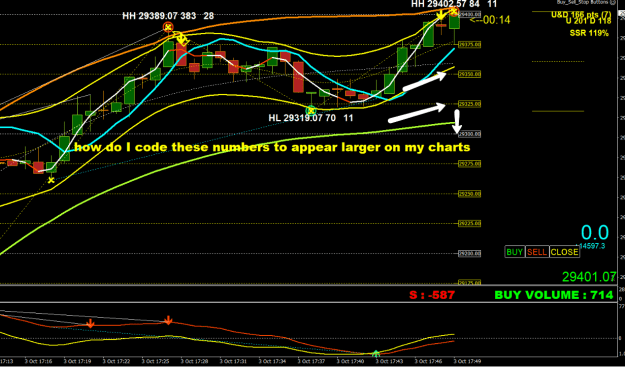Click the 29375.00 price level label
The image size is (625, 367).
(470, 44)
